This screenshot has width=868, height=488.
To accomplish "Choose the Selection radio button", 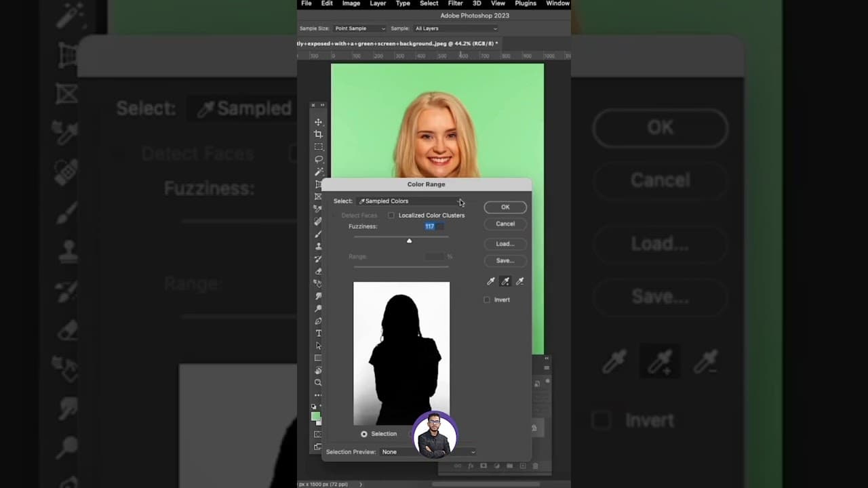I will click(x=364, y=434).
